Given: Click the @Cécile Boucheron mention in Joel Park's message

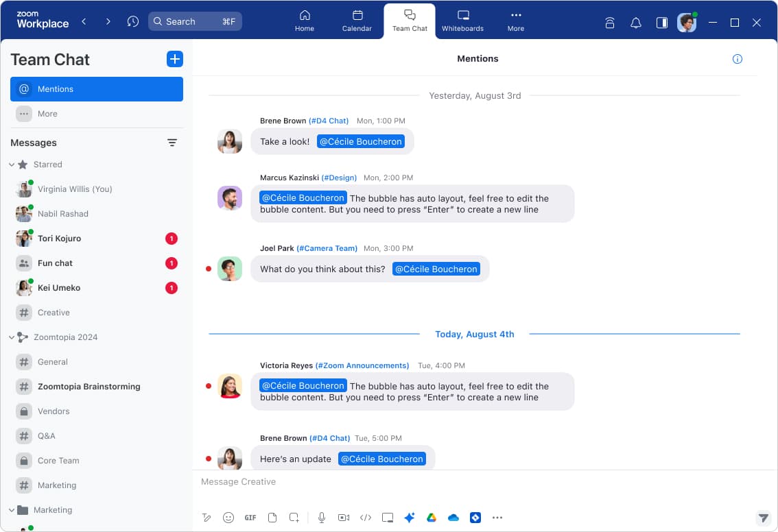Looking at the screenshot, I should (x=436, y=269).
